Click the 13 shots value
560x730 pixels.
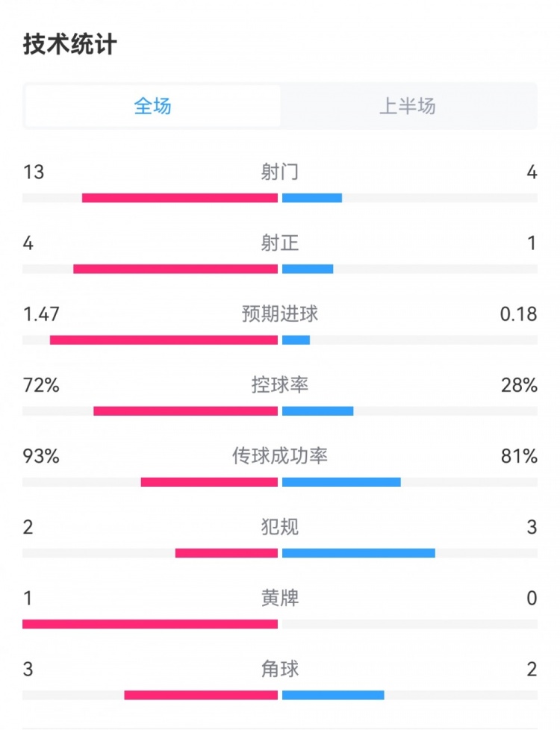tap(34, 172)
